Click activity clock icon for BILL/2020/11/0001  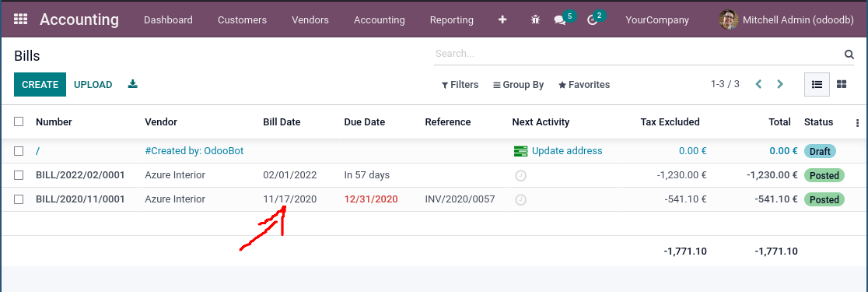(x=520, y=199)
